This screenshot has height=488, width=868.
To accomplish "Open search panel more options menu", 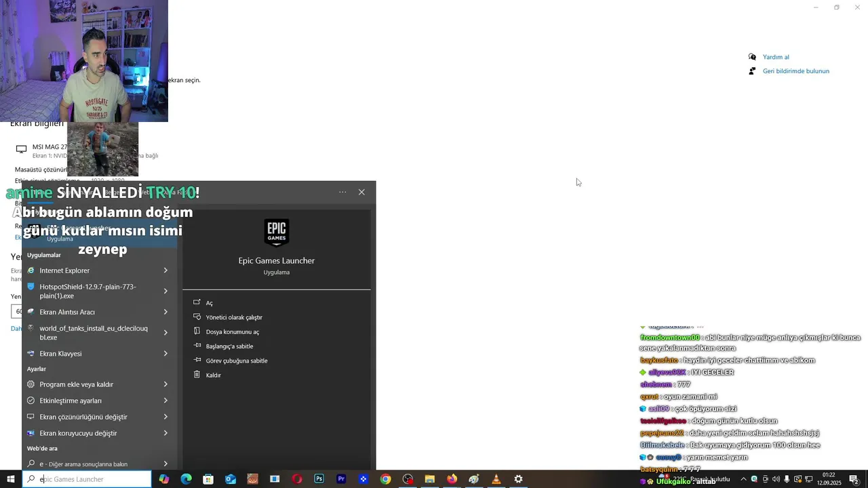I will (x=342, y=192).
